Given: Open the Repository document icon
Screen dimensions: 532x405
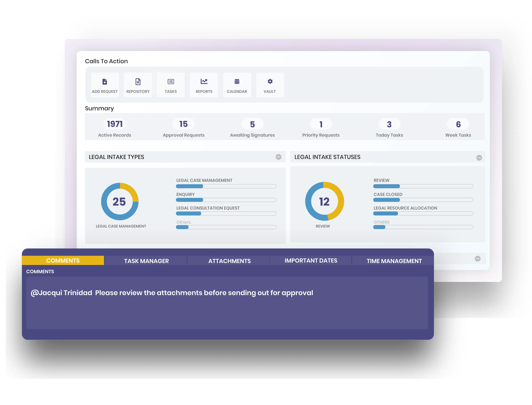Looking at the screenshot, I should [138, 82].
